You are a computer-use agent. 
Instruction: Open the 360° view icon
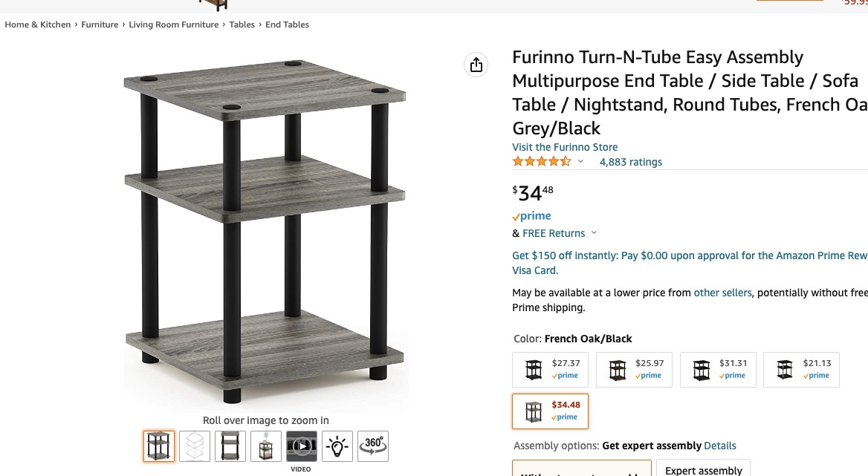[373, 446]
